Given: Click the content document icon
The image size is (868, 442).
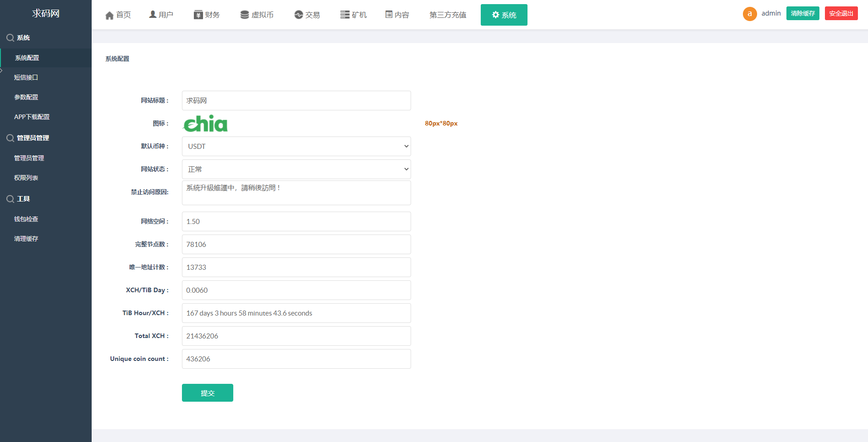Looking at the screenshot, I should 389,15.
